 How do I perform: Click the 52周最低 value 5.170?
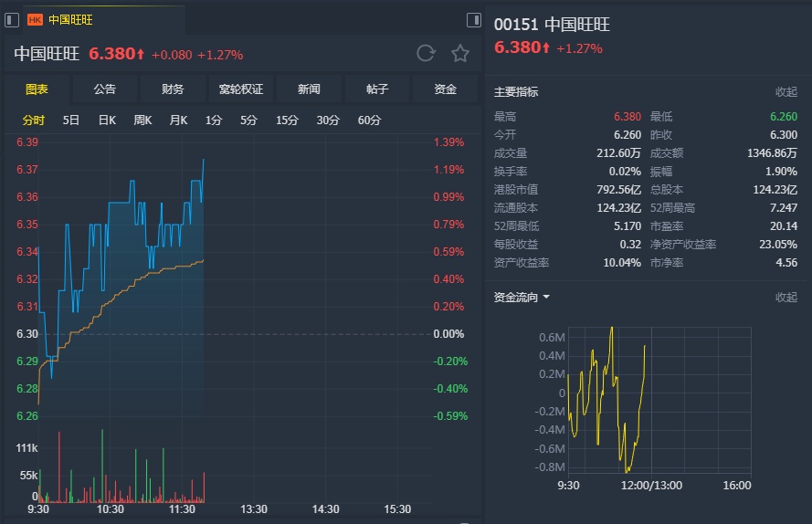pyautogui.click(x=627, y=225)
